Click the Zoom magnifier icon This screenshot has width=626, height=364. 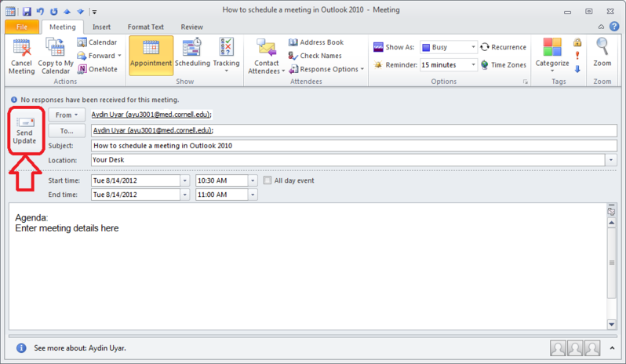point(602,47)
